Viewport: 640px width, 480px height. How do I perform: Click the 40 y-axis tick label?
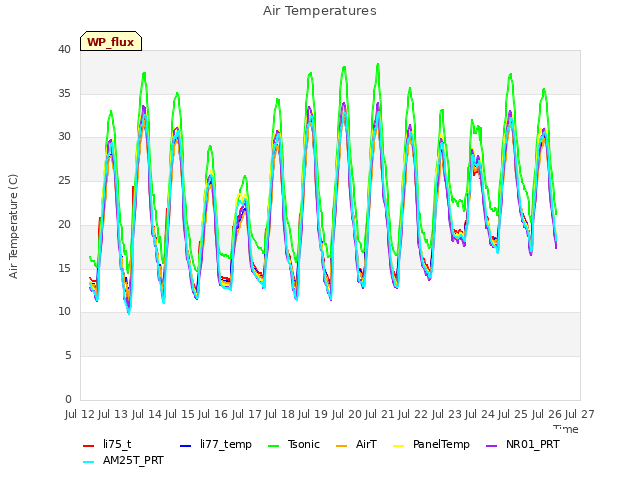click(64, 49)
